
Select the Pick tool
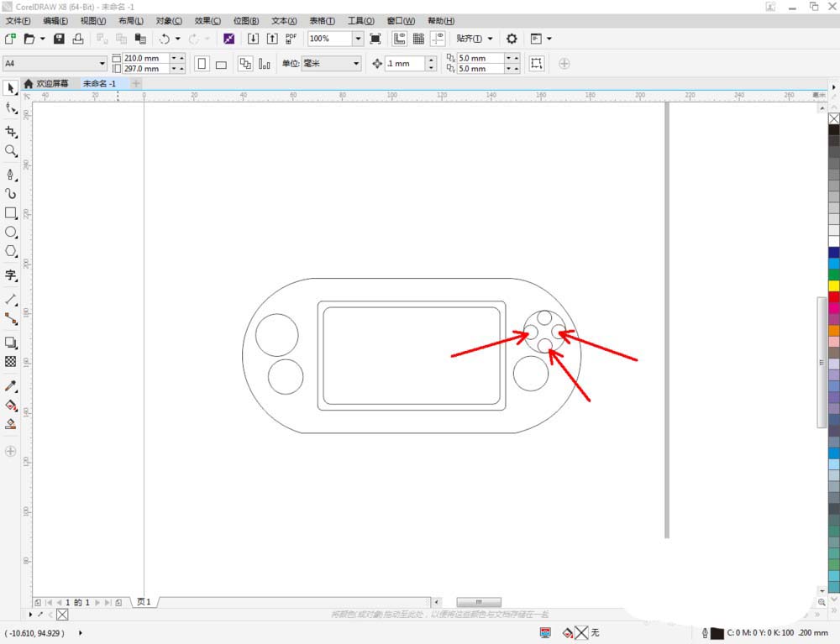(x=10, y=88)
